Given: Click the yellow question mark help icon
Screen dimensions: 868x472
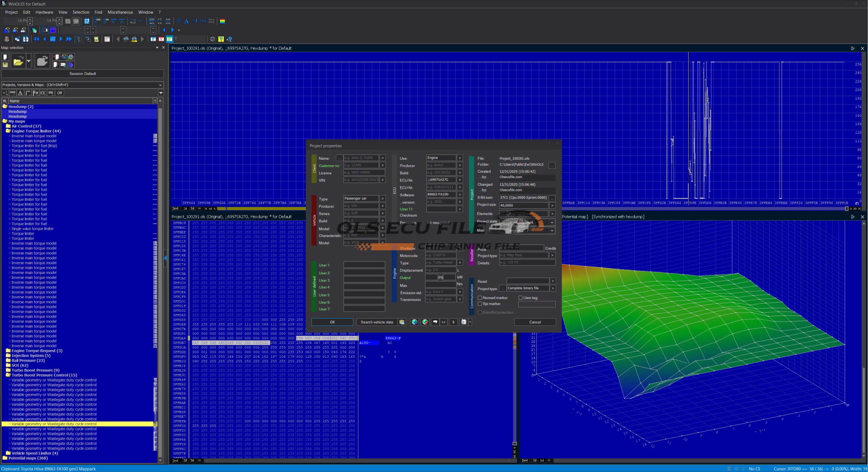Looking at the screenshot, I should [x=221, y=39].
